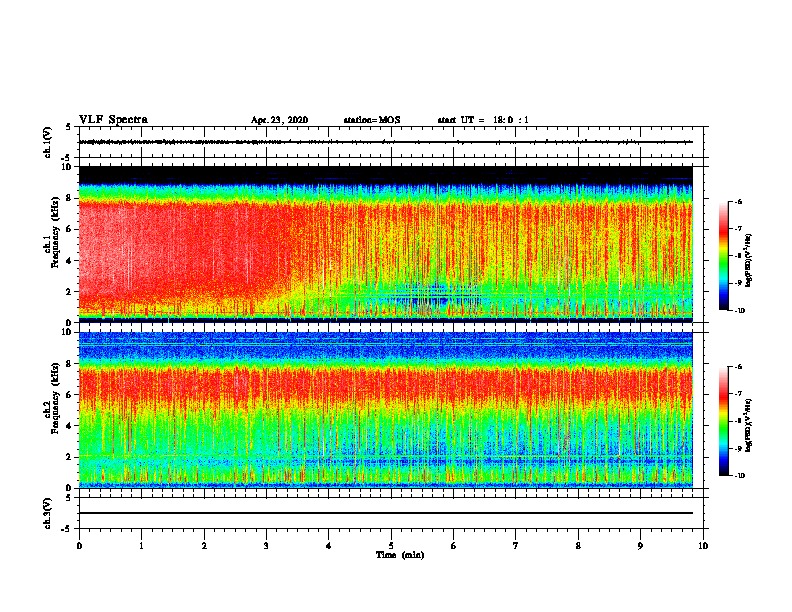Click the ch.2 spectrogram panel

(x=386, y=410)
